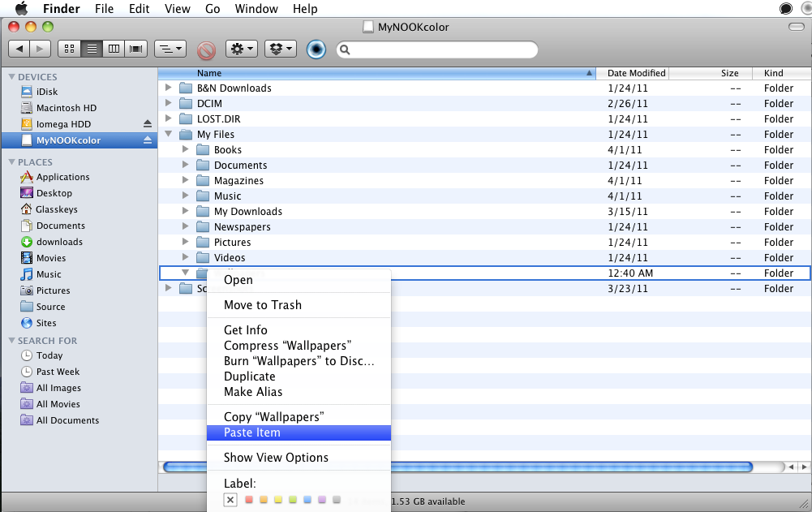
Task: Expand the B&N Downloads folder
Action: [x=169, y=88]
